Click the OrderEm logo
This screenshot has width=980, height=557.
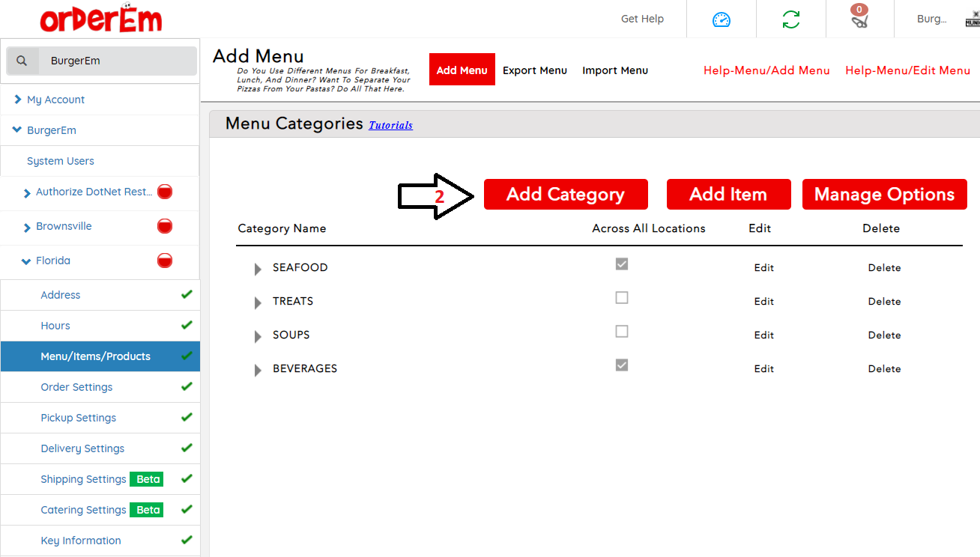(x=101, y=19)
